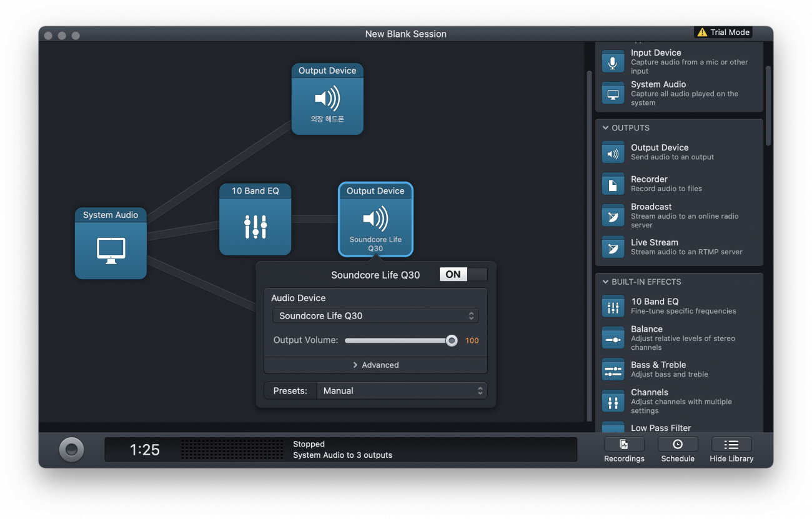Click the canvas vertical scrollbar

[589, 246]
